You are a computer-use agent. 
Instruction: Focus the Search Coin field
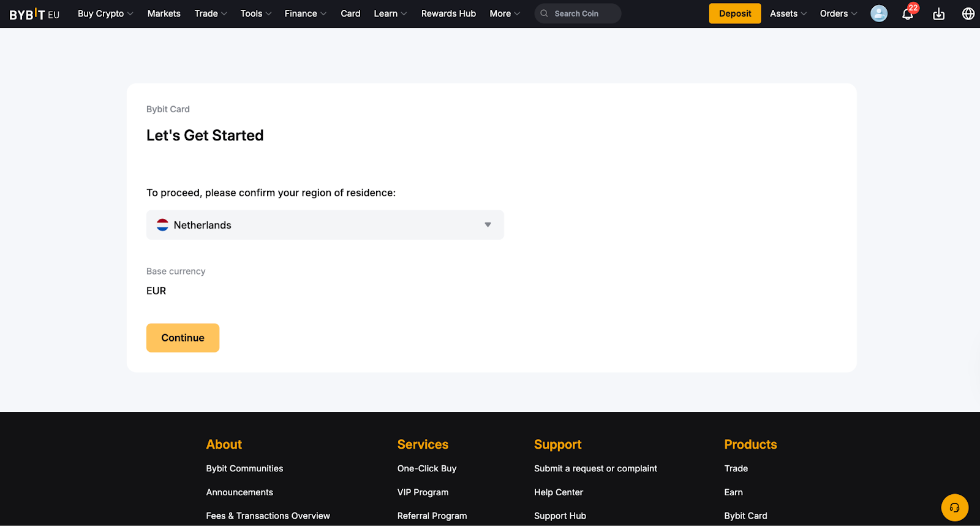tap(578, 13)
